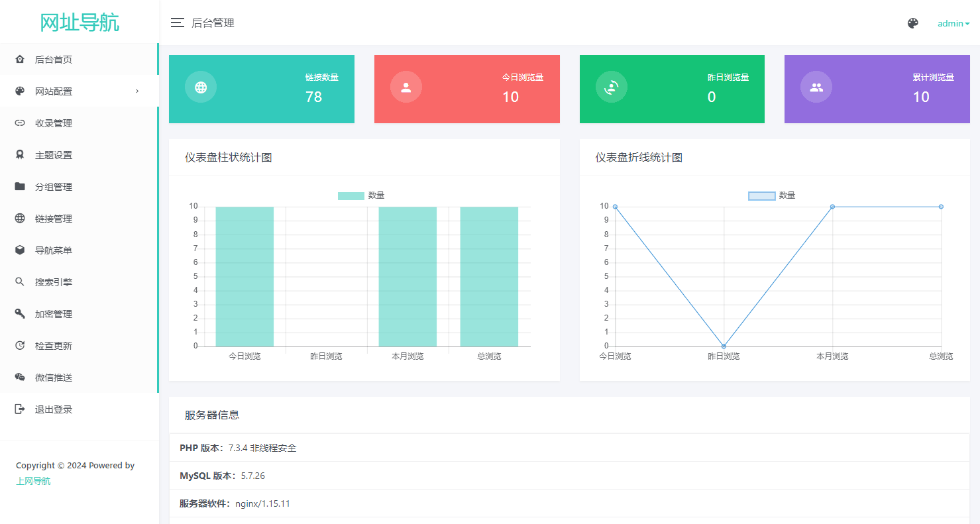
Task: Click the key icon beside 加密管理
Action: (x=20, y=314)
